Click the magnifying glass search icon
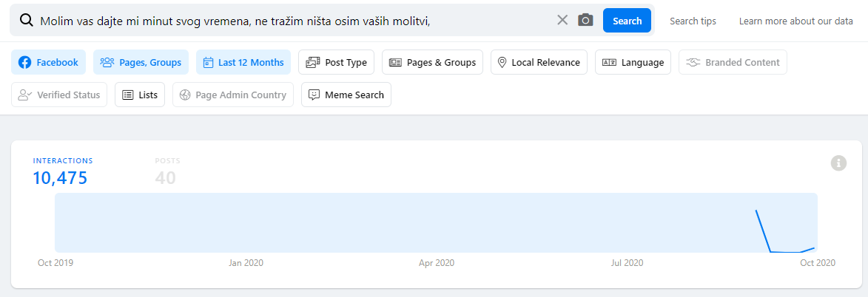868x297 pixels. pyautogui.click(x=26, y=21)
